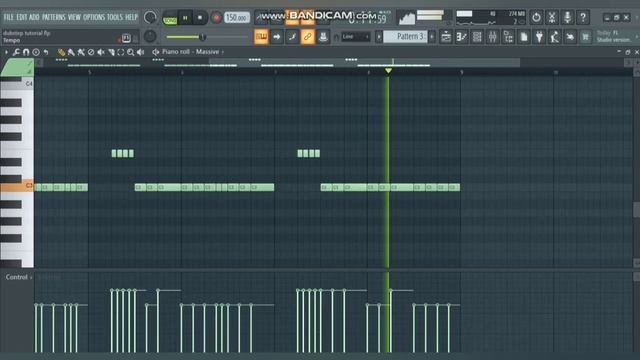Toggle the red record button

tap(216, 18)
